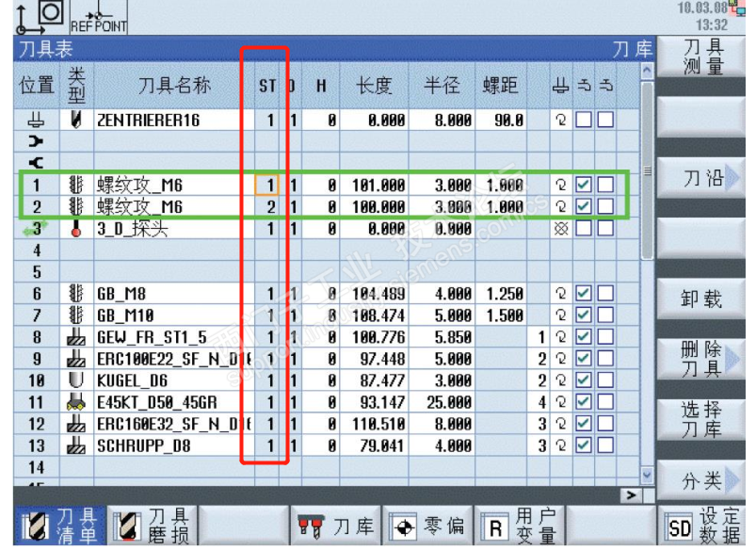
Task: Click the machine coordinate icon at top left
Action: coord(40,17)
